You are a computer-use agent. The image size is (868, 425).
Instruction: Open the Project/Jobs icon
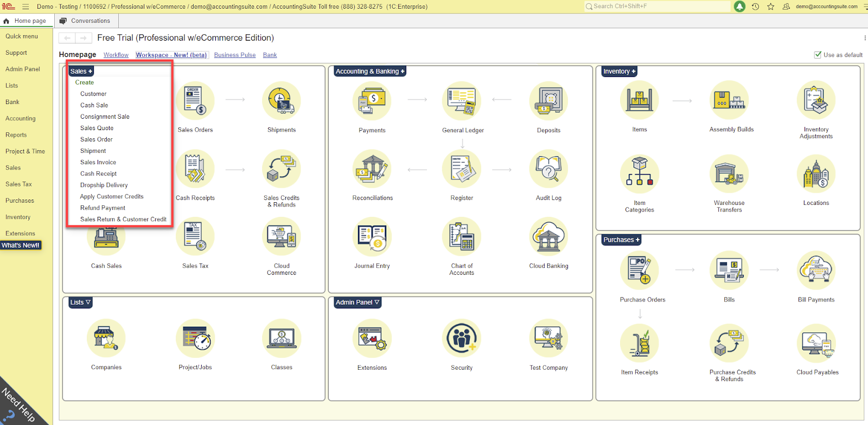pyautogui.click(x=195, y=338)
